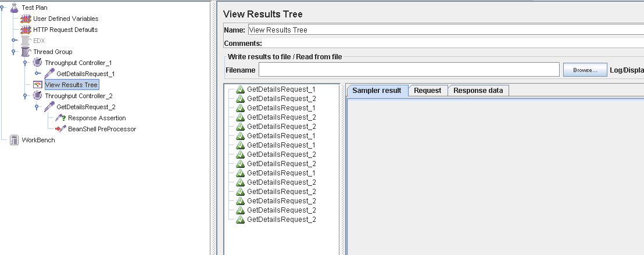Click the Test Plan flask icon
The width and height of the screenshot is (644, 255).
click(x=15, y=8)
